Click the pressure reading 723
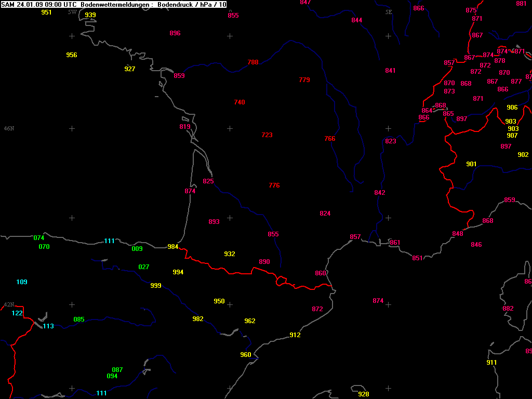This screenshot has height=399, width=532. pyautogui.click(x=267, y=135)
